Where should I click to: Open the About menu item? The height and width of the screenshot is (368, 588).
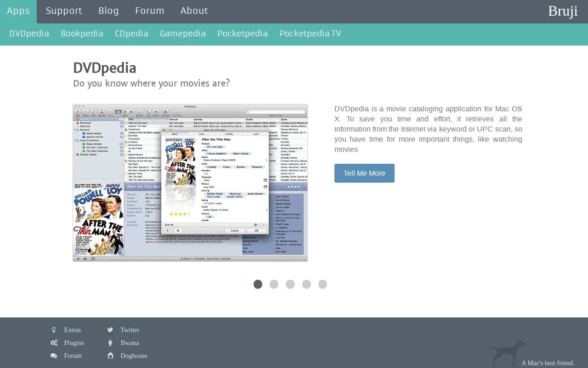[x=194, y=11]
